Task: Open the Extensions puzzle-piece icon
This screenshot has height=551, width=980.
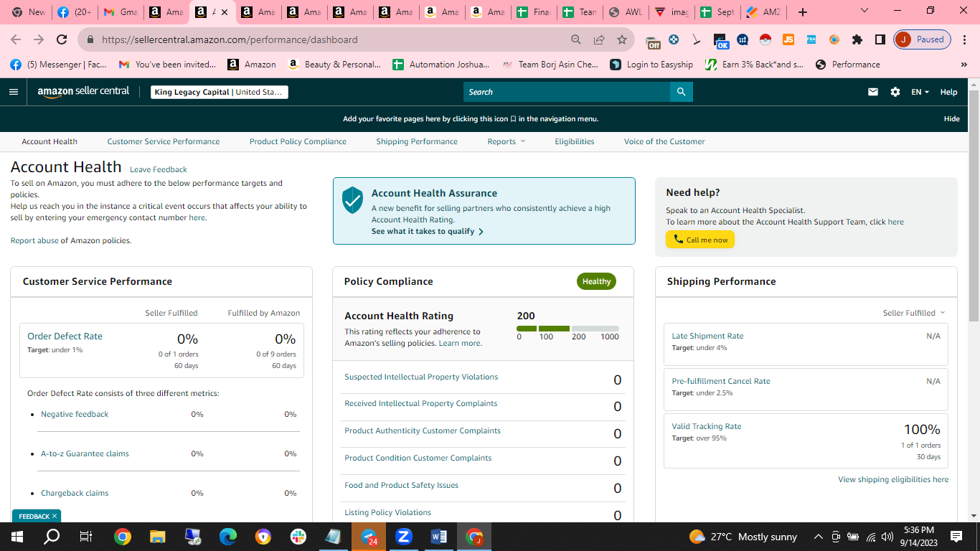Action: point(857,39)
